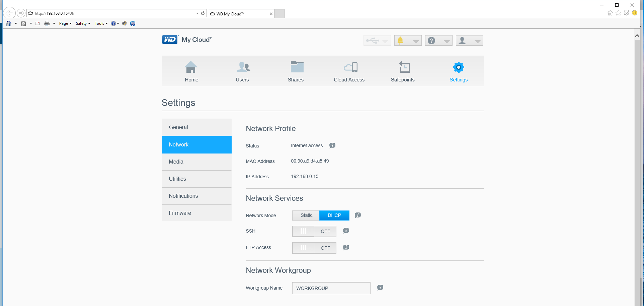Open the user account dropdown
The image size is (644, 306).
[470, 41]
